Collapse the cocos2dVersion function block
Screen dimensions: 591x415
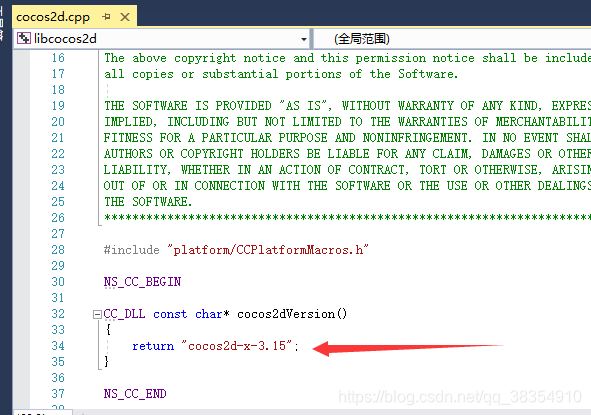coord(97,314)
